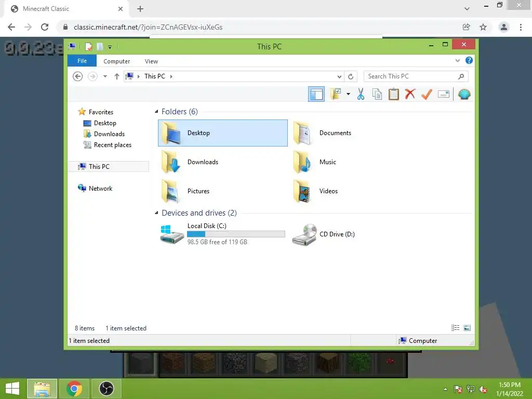The width and height of the screenshot is (532, 399).
Task: Switch to Large icons view in status bar
Action: [x=467, y=328]
